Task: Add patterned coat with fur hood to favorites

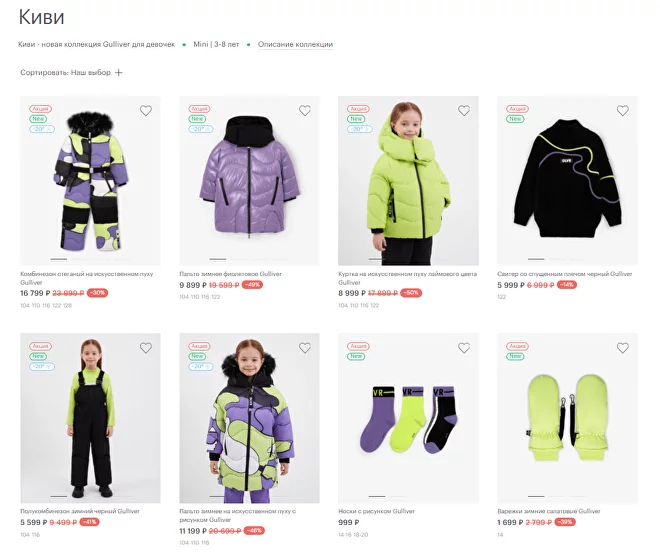Action: click(305, 348)
